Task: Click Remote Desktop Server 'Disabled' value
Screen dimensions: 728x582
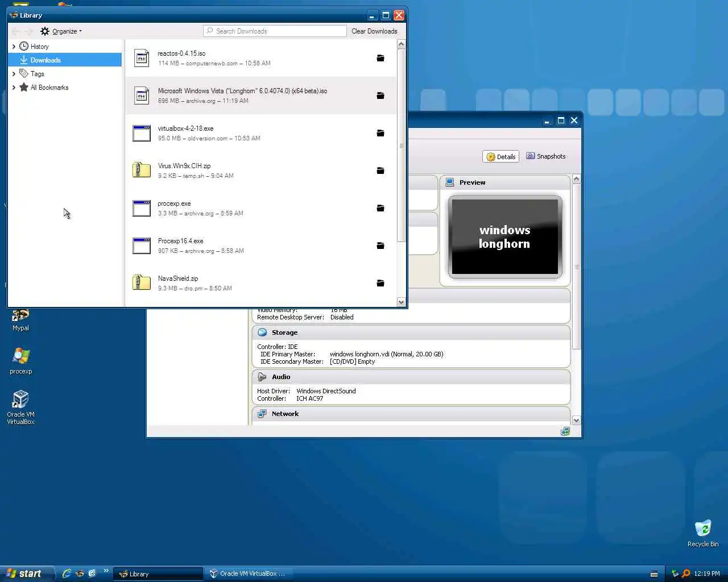Action: [x=342, y=317]
